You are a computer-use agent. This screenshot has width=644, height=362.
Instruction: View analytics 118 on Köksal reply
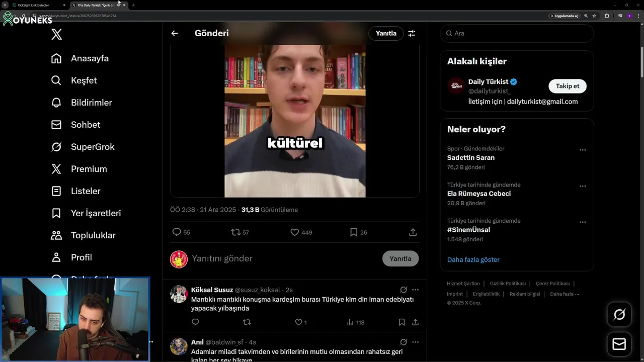coord(355,322)
